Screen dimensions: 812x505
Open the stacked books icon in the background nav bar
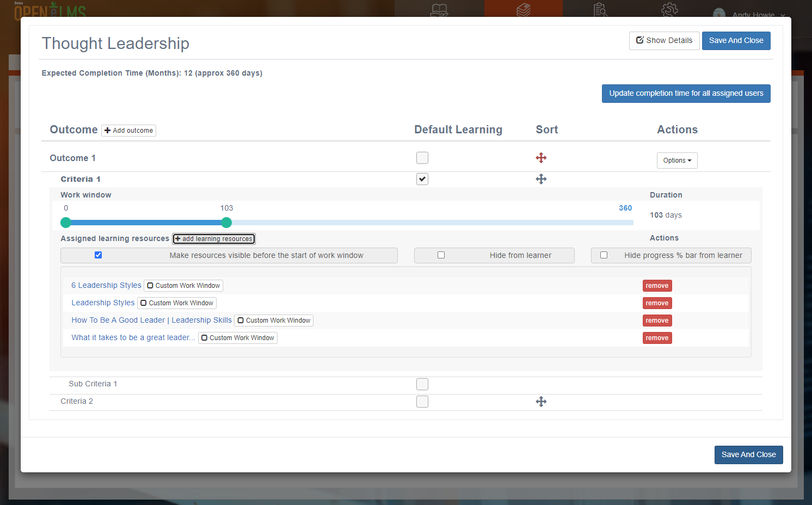click(x=524, y=10)
